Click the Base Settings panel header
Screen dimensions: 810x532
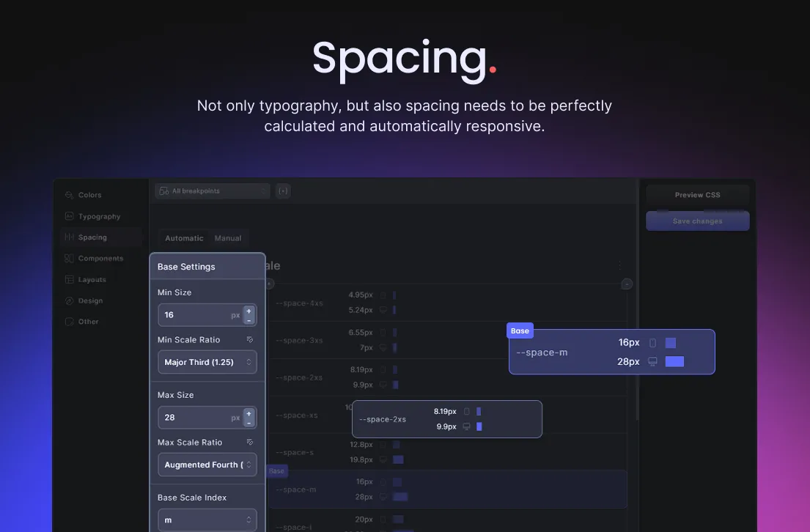point(207,267)
